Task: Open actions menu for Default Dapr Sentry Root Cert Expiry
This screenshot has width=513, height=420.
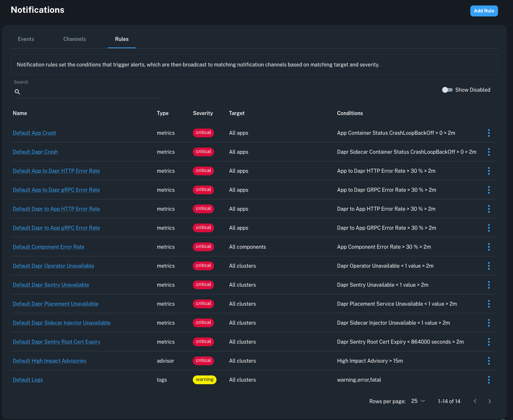Action: (x=489, y=342)
